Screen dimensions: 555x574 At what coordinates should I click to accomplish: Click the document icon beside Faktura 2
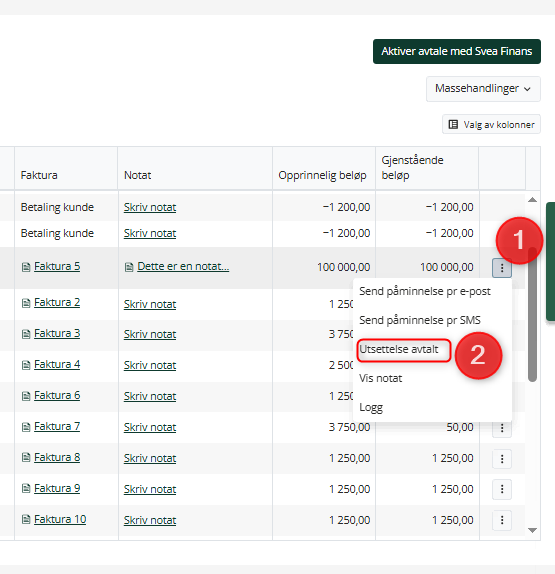coord(26,303)
